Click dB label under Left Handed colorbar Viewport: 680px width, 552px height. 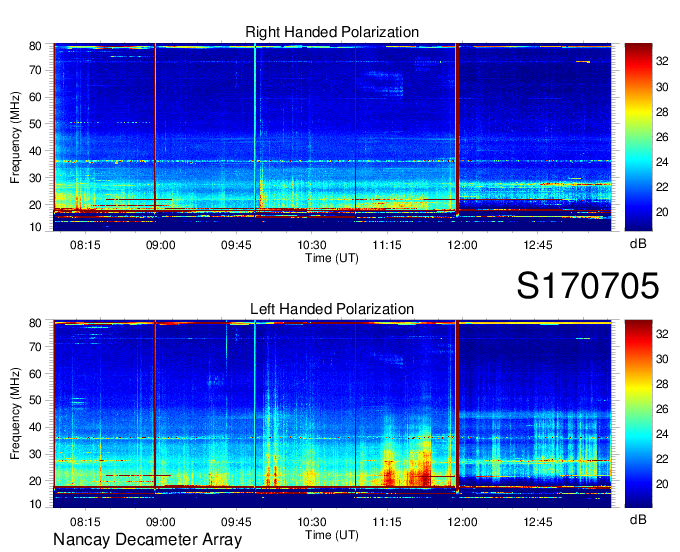coord(638,519)
